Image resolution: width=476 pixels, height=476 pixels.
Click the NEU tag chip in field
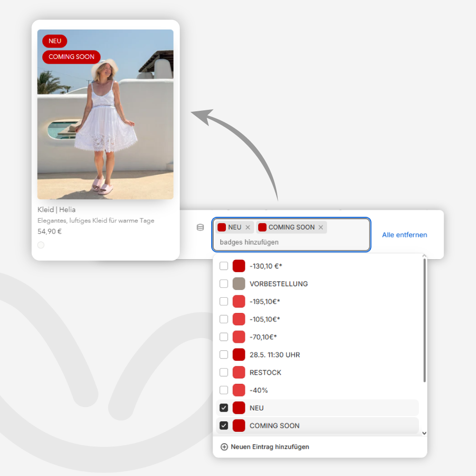pyautogui.click(x=234, y=227)
